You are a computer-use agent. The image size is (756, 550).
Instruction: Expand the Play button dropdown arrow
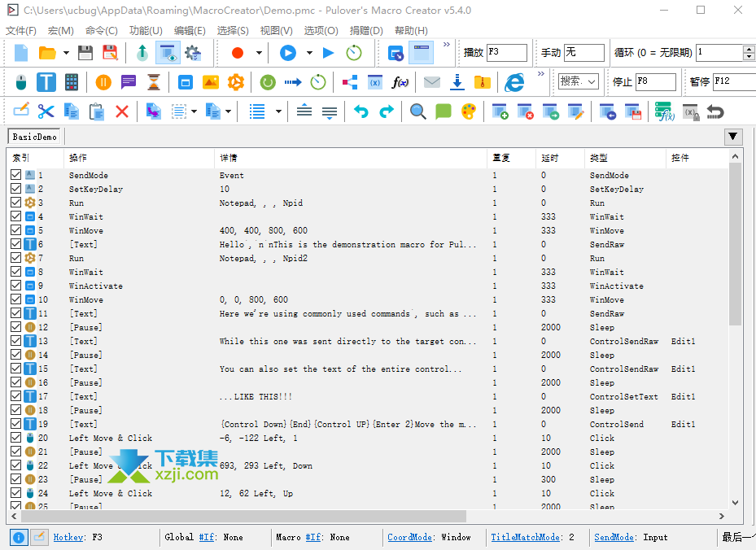tap(309, 53)
